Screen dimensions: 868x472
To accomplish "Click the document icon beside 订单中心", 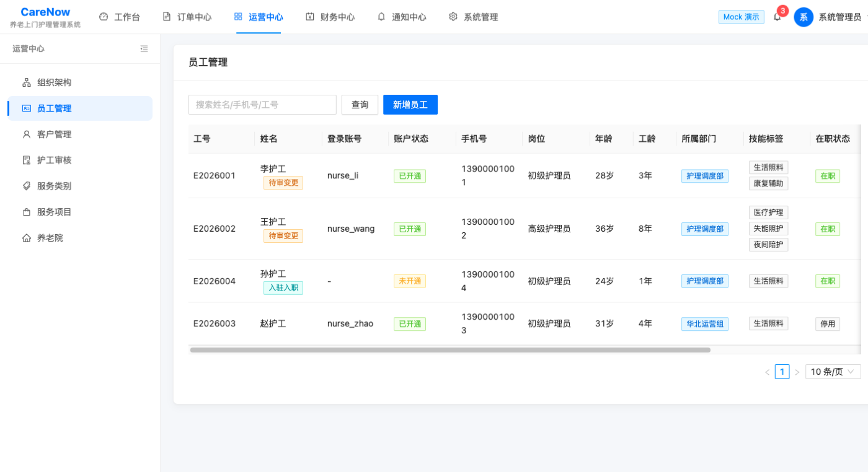I will click(x=167, y=17).
